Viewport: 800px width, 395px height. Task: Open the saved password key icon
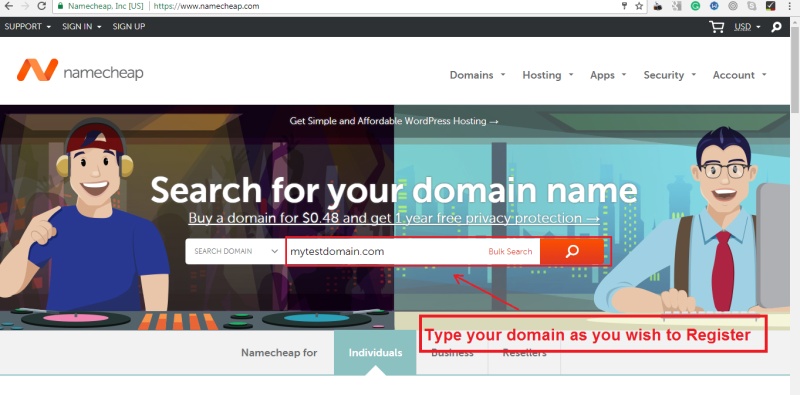point(624,6)
